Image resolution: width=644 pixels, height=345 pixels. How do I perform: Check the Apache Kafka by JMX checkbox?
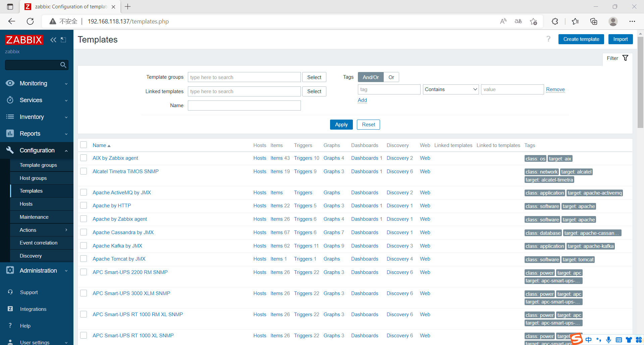[84, 246]
